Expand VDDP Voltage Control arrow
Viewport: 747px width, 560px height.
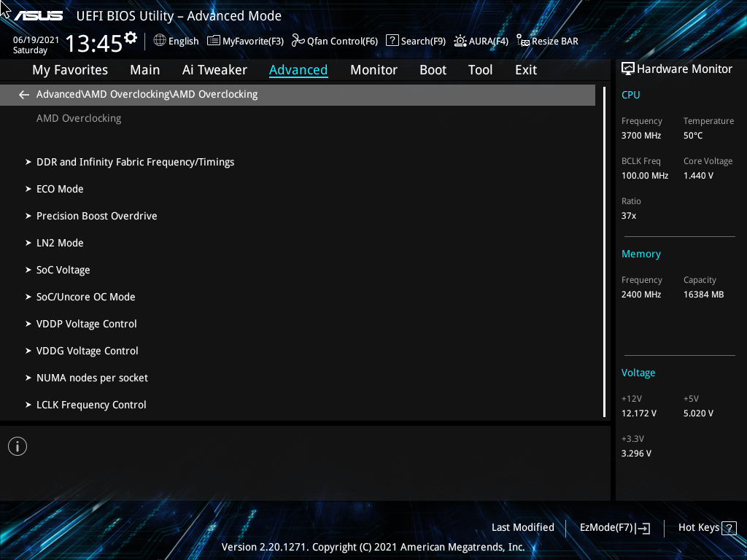(x=28, y=324)
